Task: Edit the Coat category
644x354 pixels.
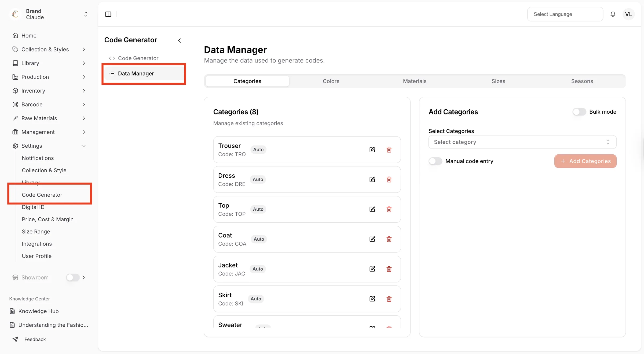Action: click(x=372, y=239)
